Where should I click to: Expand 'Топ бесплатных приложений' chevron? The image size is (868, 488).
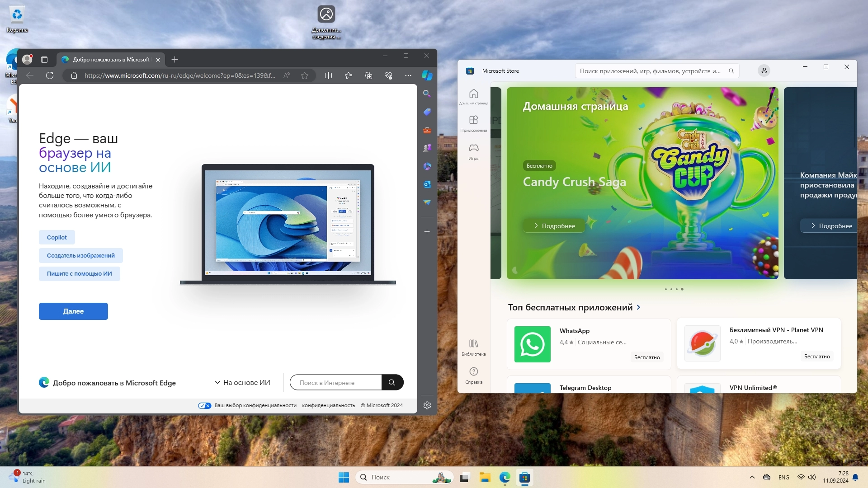tap(638, 307)
